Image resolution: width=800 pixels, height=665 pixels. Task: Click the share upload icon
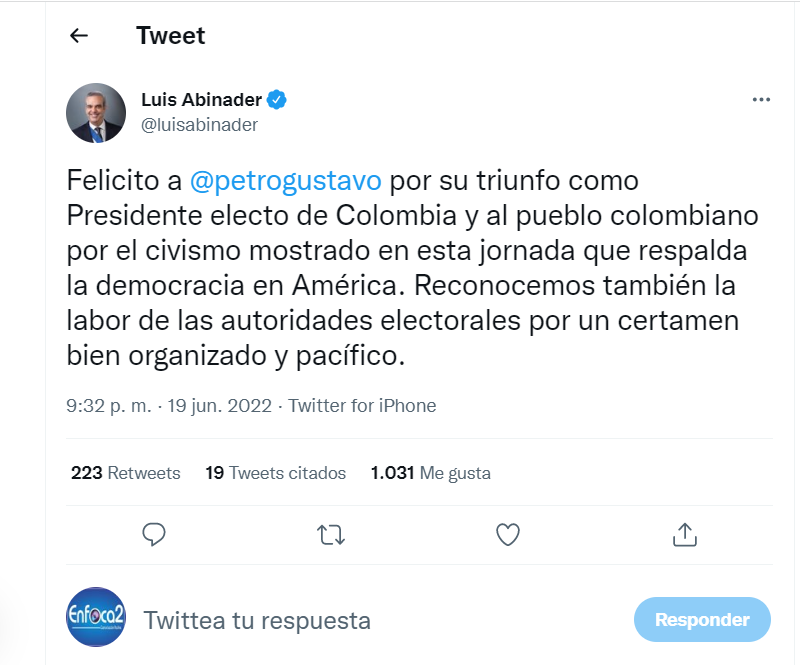tap(684, 534)
